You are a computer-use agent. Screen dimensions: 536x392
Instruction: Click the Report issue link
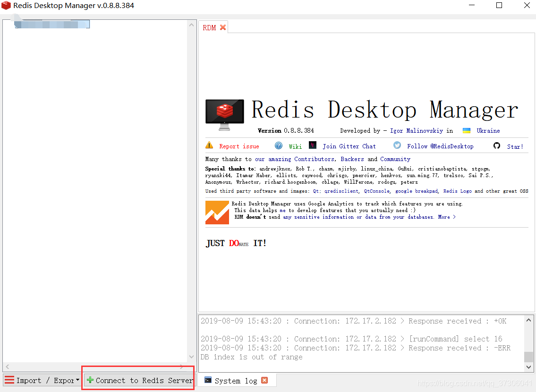tap(239, 146)
